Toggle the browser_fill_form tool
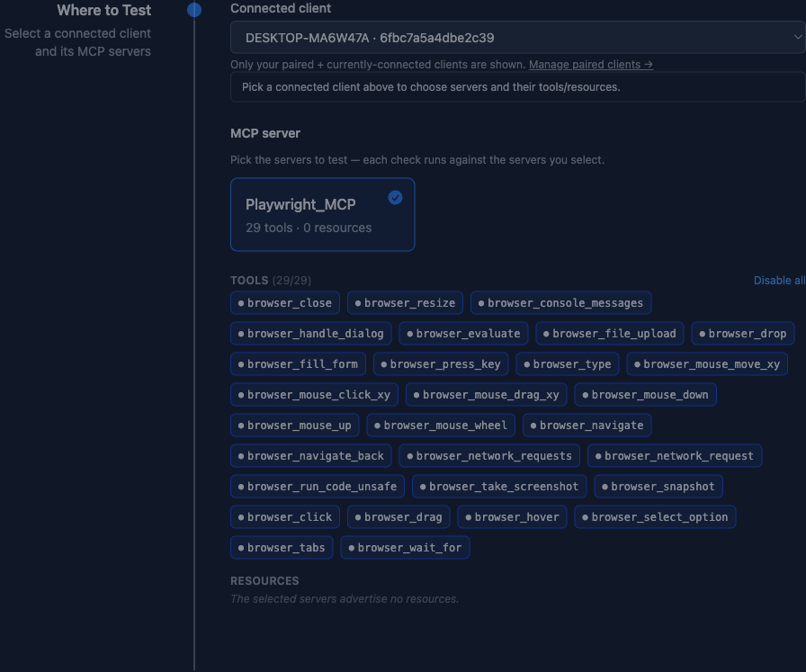 click(298, 364)
